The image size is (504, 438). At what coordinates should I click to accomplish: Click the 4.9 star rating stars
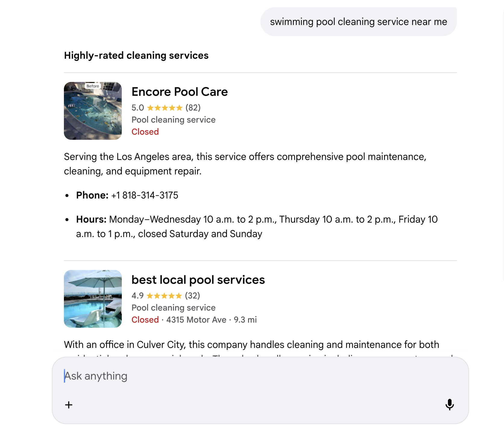164,296
